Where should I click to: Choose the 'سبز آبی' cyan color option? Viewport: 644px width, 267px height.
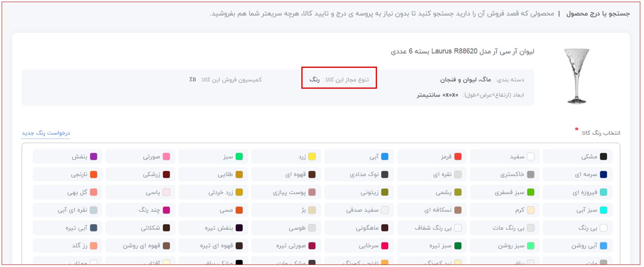click(577, 210)
